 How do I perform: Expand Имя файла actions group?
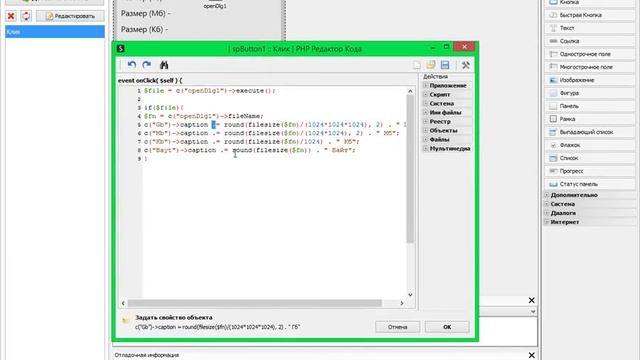425,113
